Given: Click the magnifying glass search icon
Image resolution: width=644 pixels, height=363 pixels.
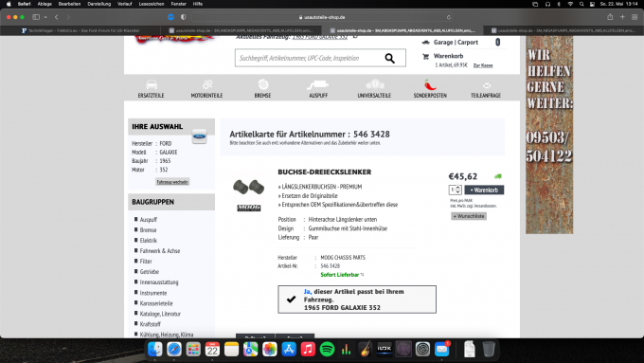Looking at the screenshot, I should pos(389,59).
